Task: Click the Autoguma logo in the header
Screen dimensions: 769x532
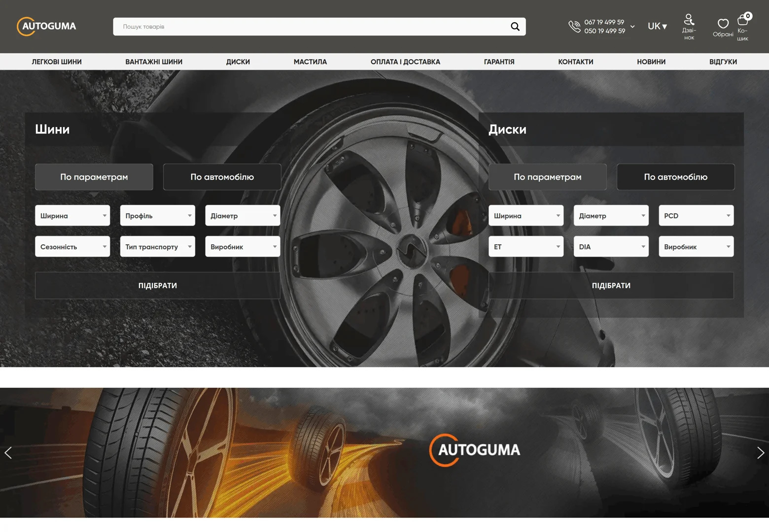Action: 46,27
